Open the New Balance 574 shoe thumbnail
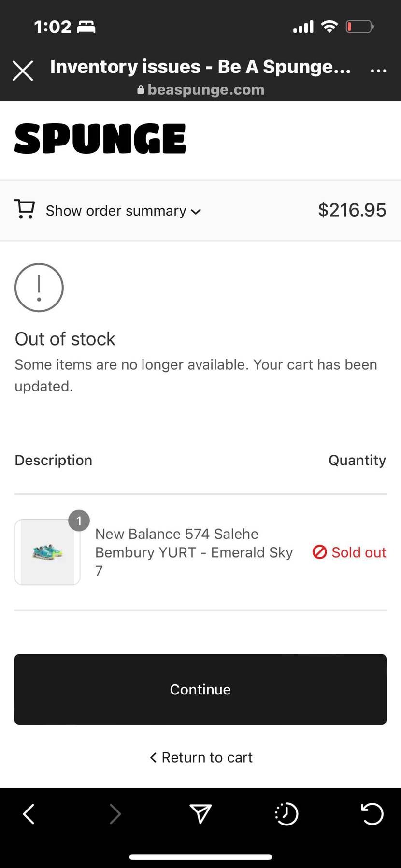 (47, 552)
